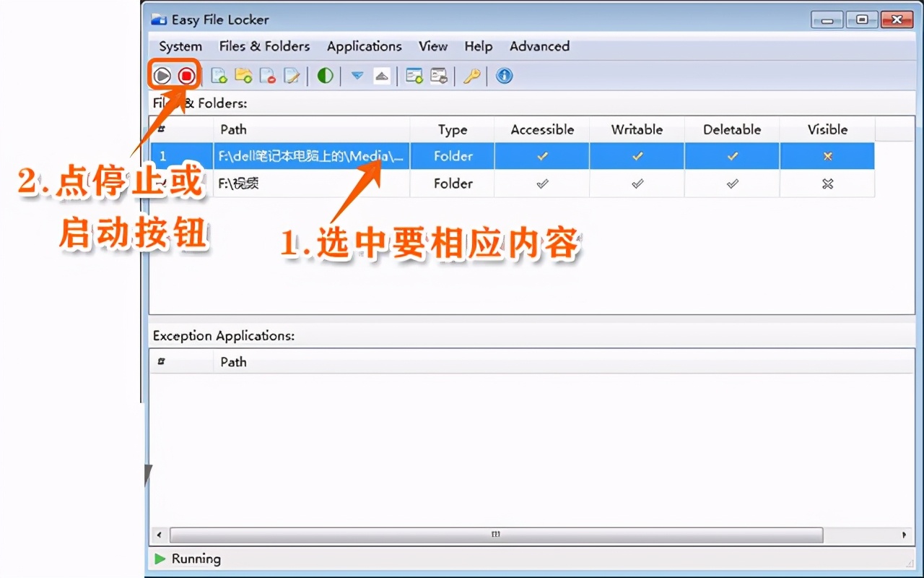Click the move-up arrow toolbar icon

coord(382,75)
